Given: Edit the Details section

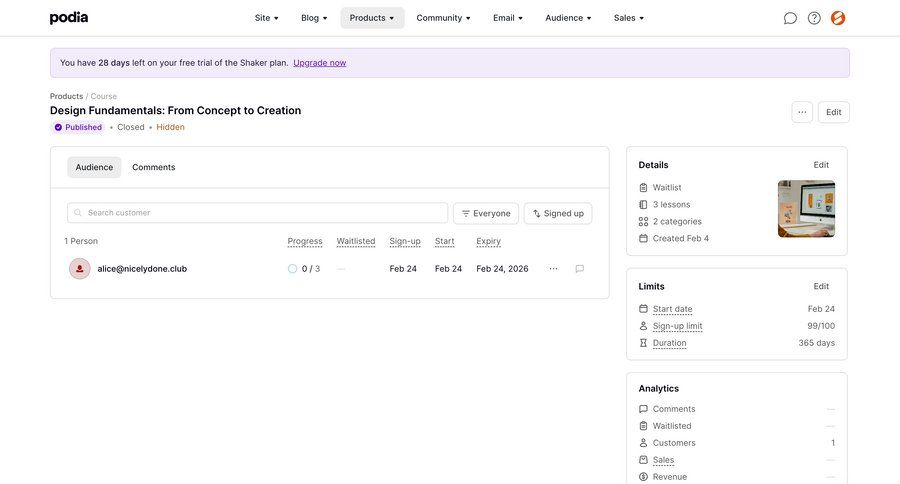Looking at the screenshot, I should pos(821,165).
